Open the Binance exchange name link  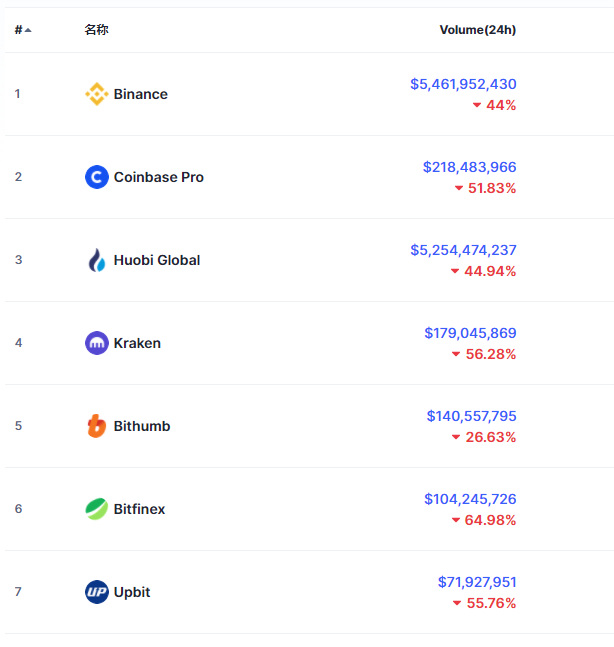[141, 94]
